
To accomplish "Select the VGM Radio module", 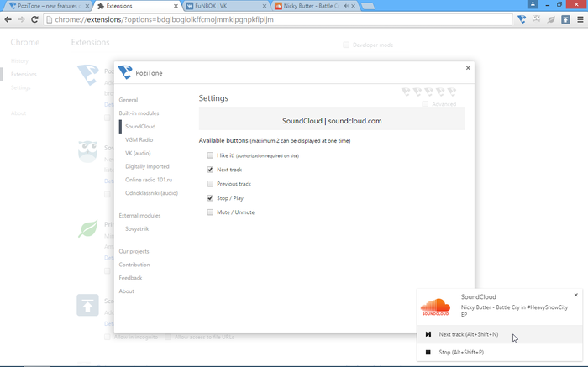I will click(139, 139).
